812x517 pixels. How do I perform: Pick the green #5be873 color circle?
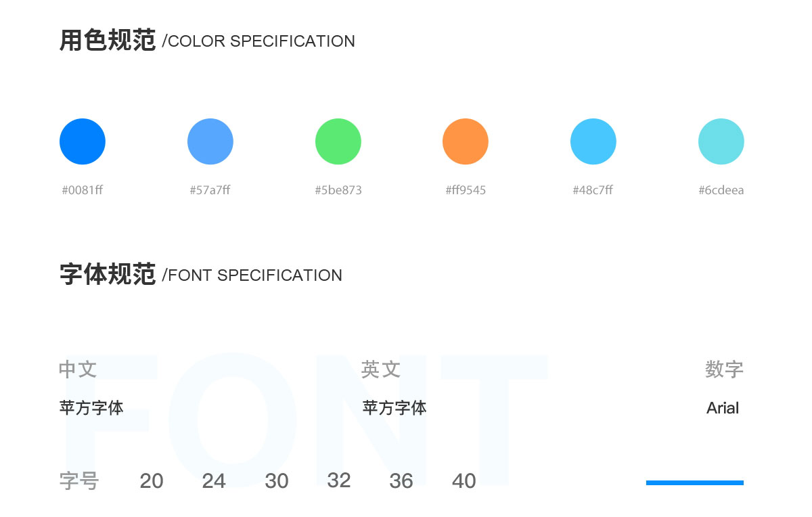click(338, 141)
